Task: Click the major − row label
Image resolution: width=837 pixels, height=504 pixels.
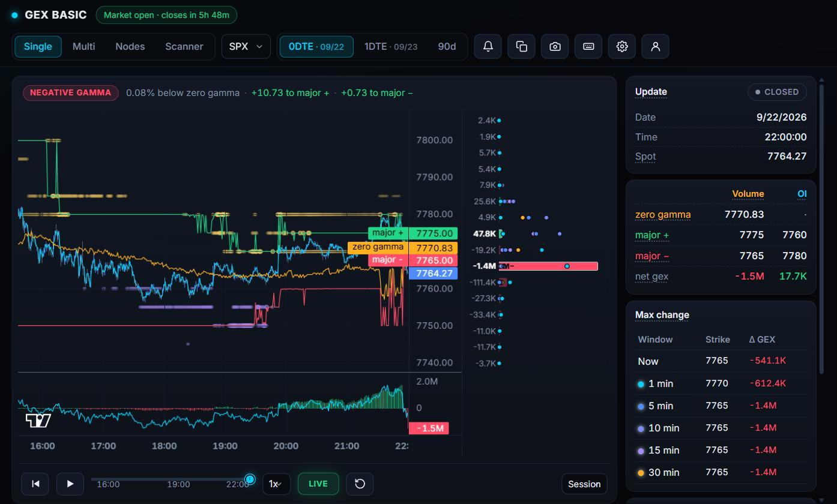Action: [652, 256]
